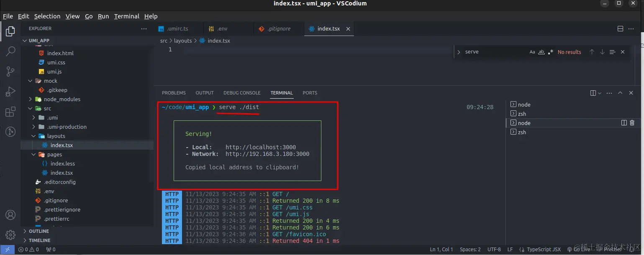The height and width of the screenshot is (255, 644).
Task: Click the ports forwarded indicator in status bar
Action: click(51, 250)
